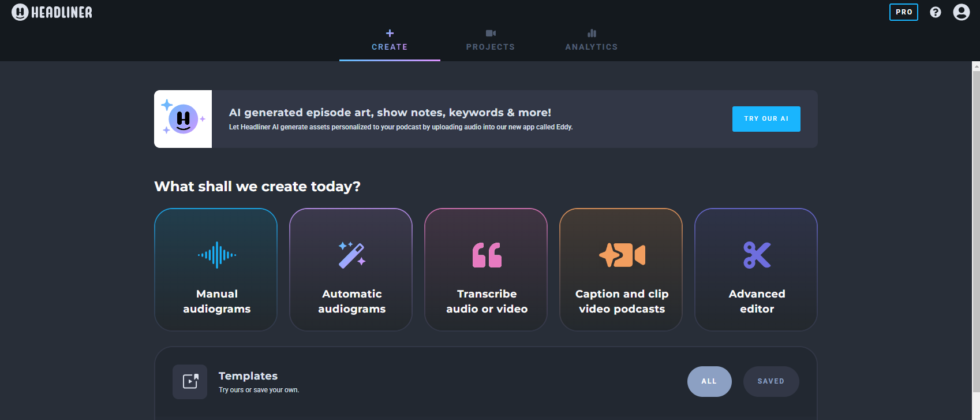Click the orange video camera caption icon

point(622,255)
